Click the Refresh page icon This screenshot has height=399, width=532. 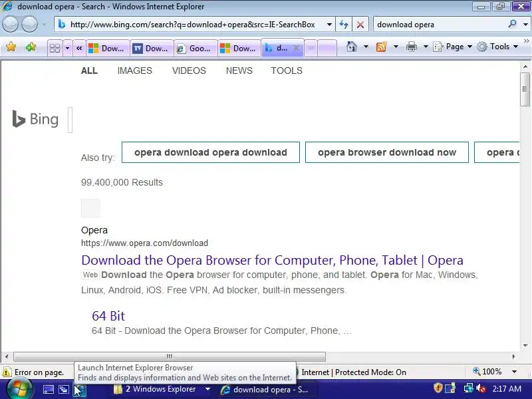click(344, 25)
